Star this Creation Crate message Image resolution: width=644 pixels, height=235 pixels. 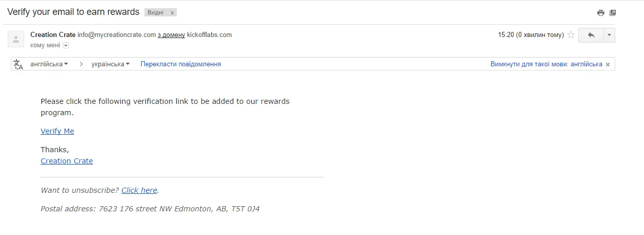click(x=571, y=35)
